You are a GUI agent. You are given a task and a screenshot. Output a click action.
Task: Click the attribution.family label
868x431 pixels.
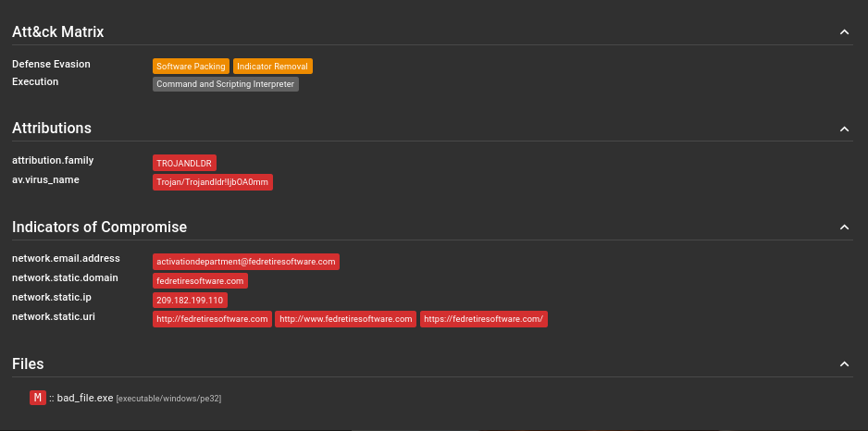point(53,160)
